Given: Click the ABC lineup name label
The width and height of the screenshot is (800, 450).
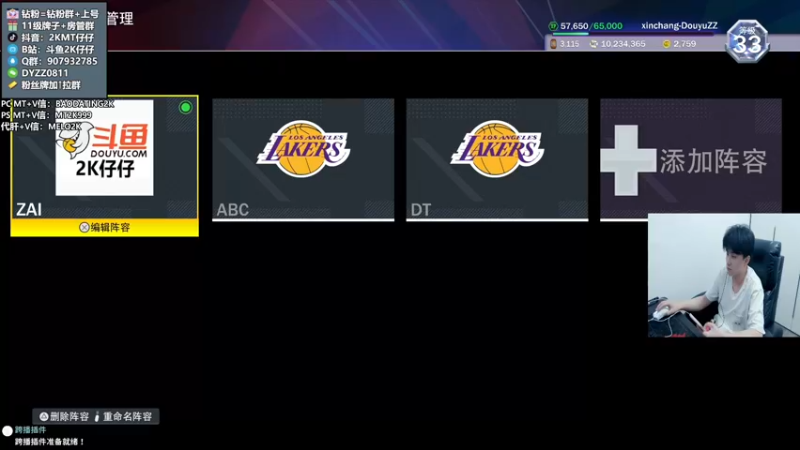Looking at the screenshot, I should pos(233,210).
